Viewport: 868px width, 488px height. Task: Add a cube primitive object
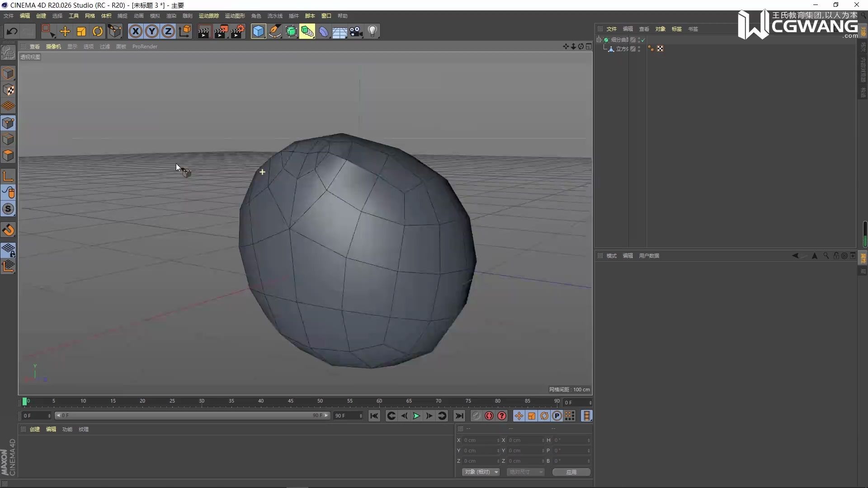pos(258,31)
